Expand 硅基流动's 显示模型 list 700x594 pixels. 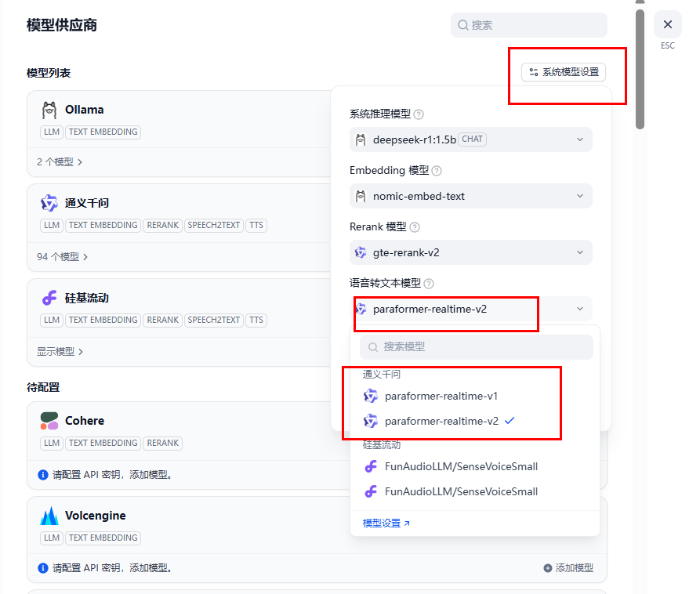click(x=60, y=352)
